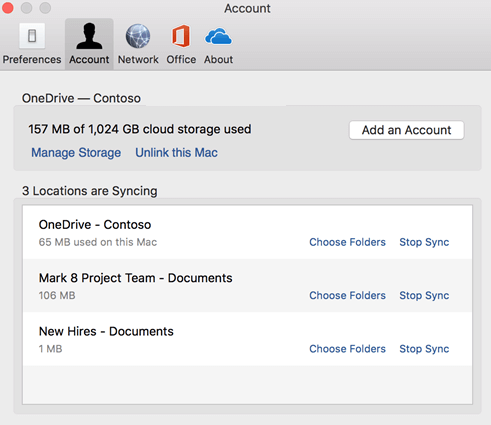The image size is (491, 425).
Task: Switch to the Preferences tab label
Action: 32,59
